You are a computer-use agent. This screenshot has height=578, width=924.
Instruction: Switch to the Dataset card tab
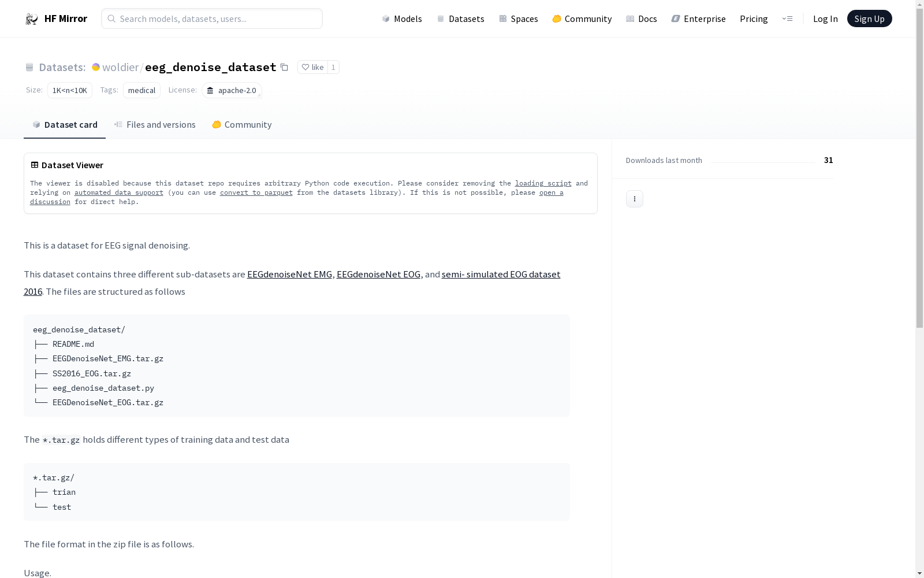(65, 124)
